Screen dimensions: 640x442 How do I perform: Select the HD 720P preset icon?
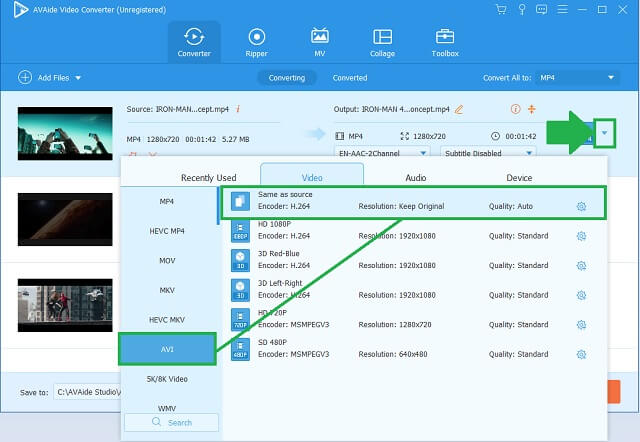(240, 320)
